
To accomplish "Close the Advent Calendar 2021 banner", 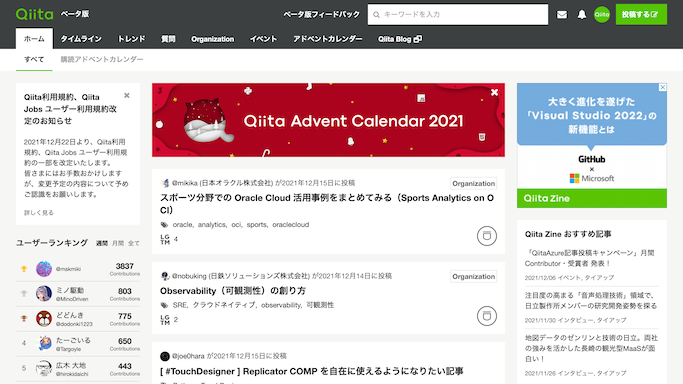I will (x=494, y=92).
